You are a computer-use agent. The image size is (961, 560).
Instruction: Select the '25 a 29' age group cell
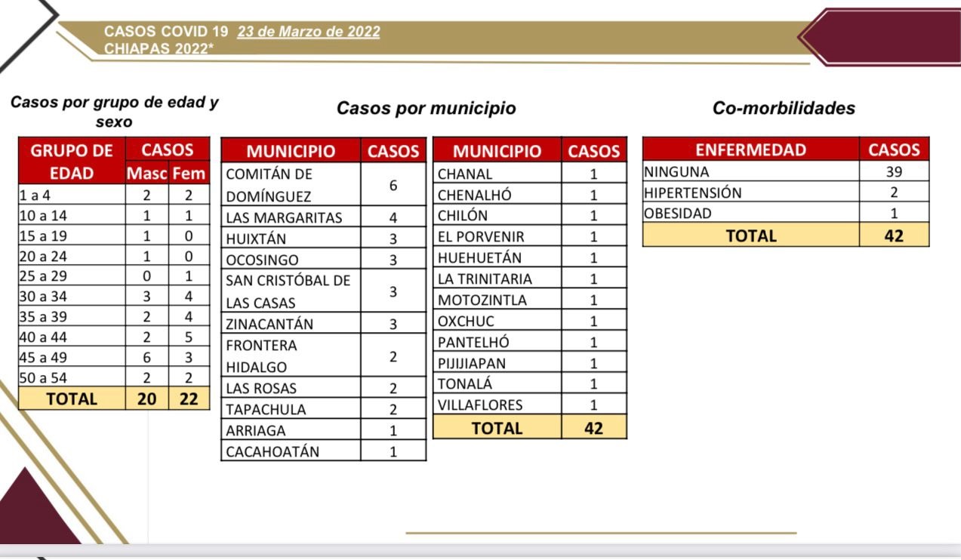tap(72, 276)
